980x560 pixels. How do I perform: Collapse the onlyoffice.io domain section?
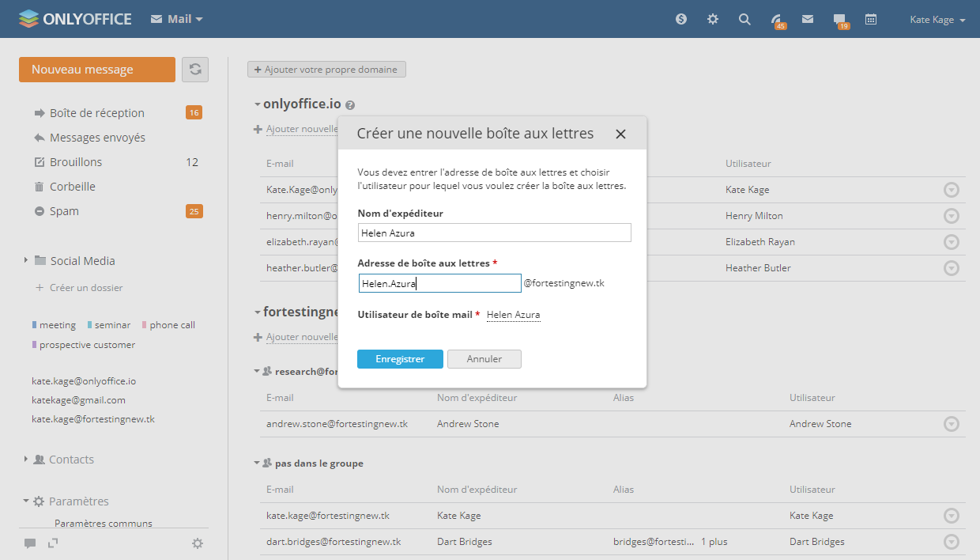click(258, 104)
